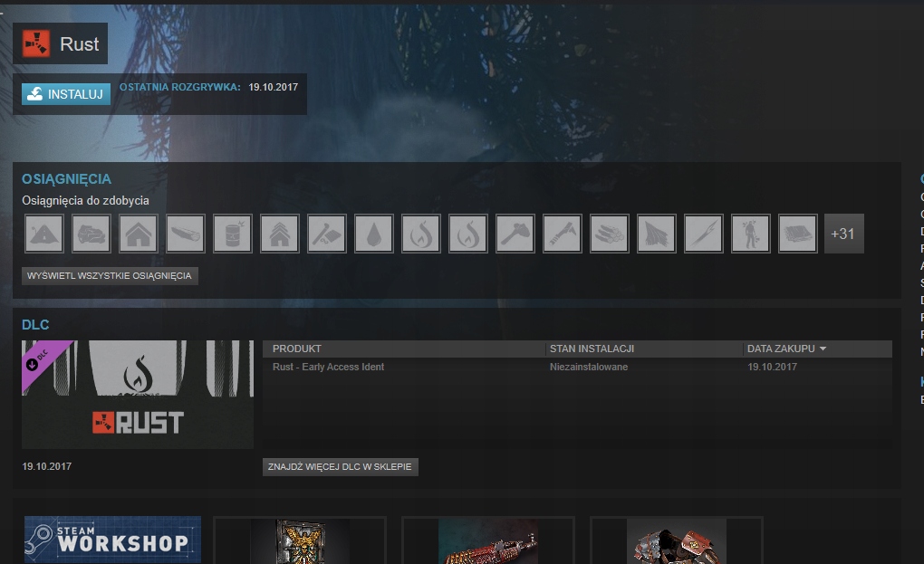Click the cloth tarp achievement icon
The image size is (924, 564).
pos(657,234)
